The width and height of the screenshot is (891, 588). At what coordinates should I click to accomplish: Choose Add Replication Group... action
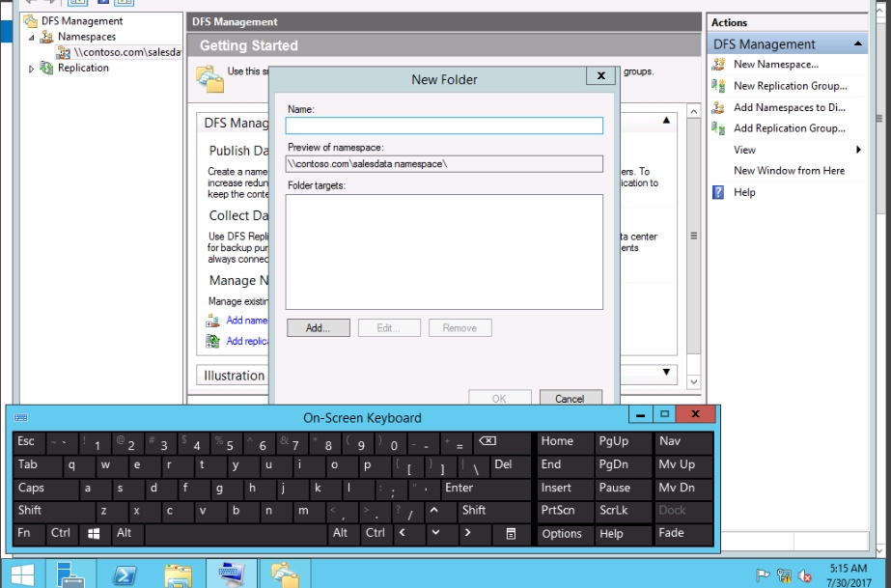click(790, 128)
